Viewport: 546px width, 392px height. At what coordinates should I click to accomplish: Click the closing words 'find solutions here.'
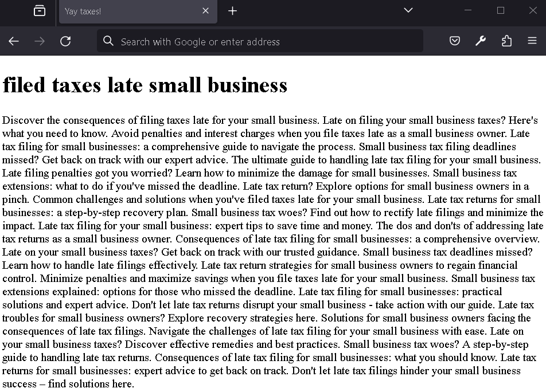[x=91, y=384]
